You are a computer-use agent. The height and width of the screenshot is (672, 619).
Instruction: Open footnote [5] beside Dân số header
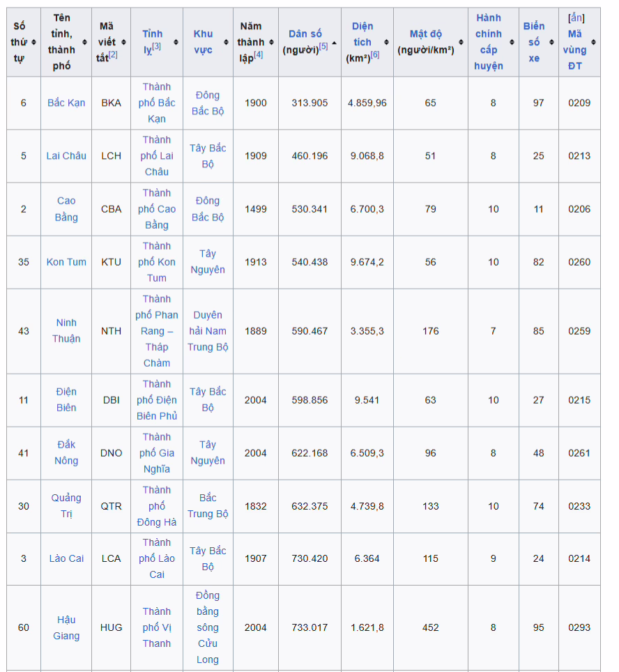point(323,47)
